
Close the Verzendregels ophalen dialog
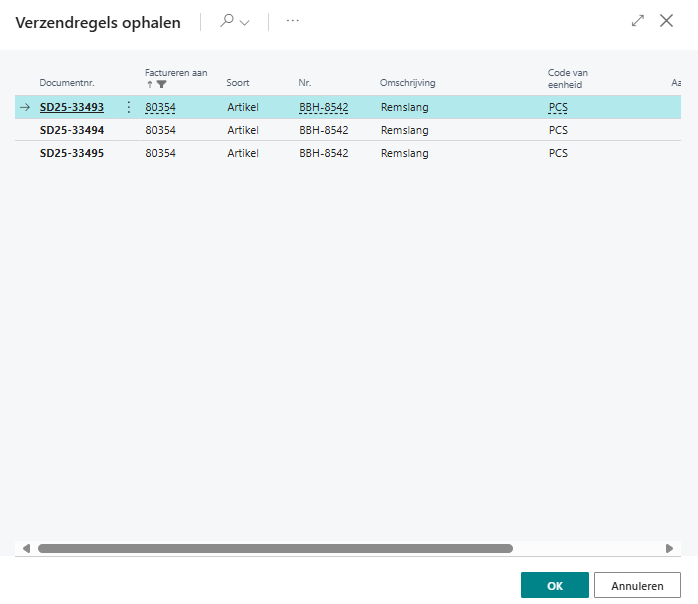pos(666,21)
